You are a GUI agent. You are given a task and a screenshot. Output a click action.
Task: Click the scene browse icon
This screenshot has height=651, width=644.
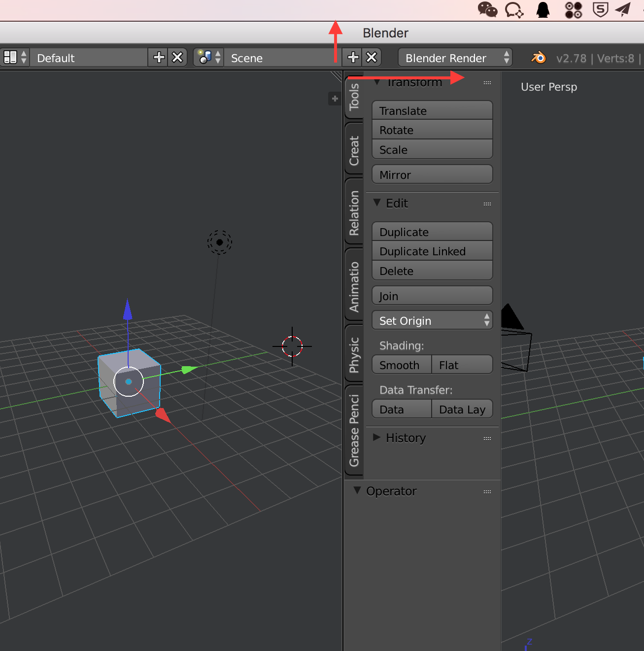pyautogui.click(x=209, y=58)
